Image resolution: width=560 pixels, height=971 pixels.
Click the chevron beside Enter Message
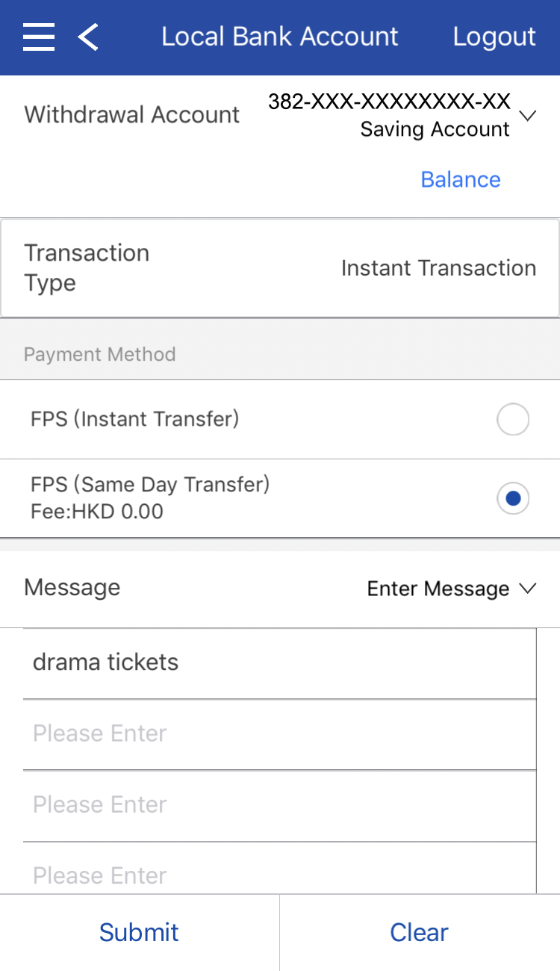(x=528, y=589)
